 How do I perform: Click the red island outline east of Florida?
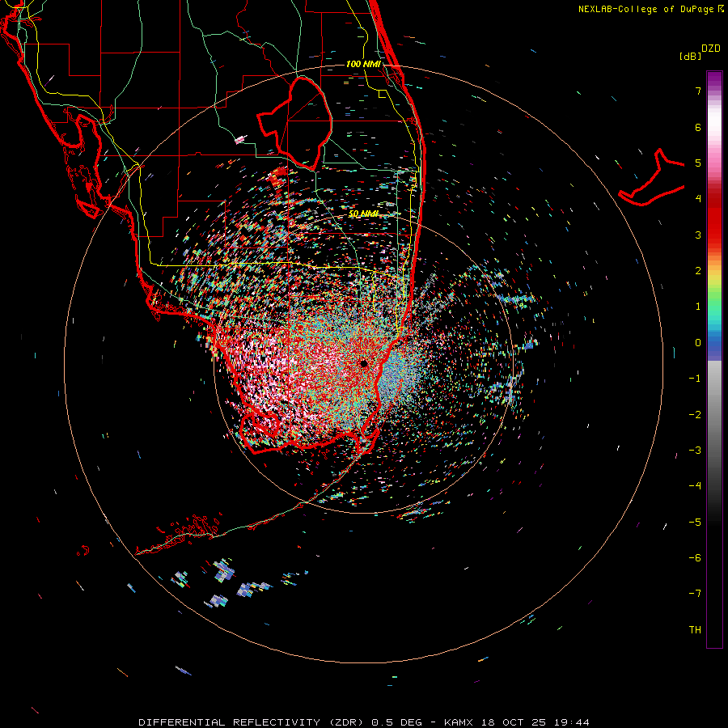651,177
